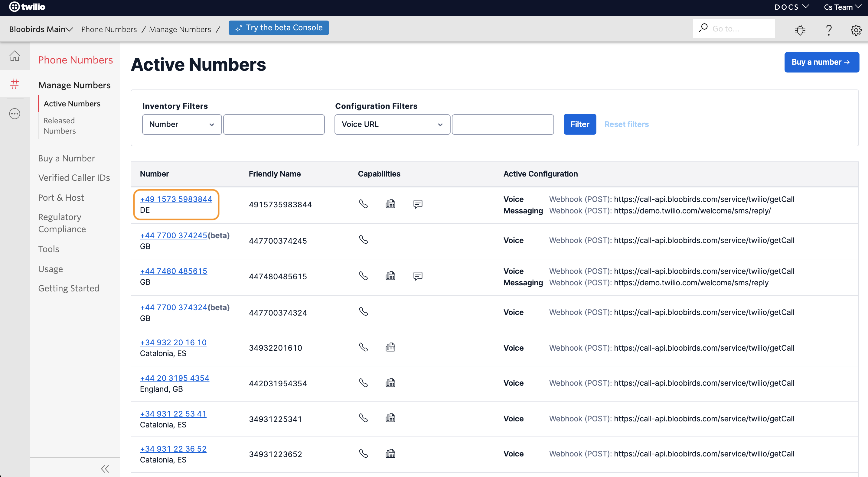Select the Phone Numbers hash icon
The height and width of the screenshot is (477, 868).
click(15, 83)
